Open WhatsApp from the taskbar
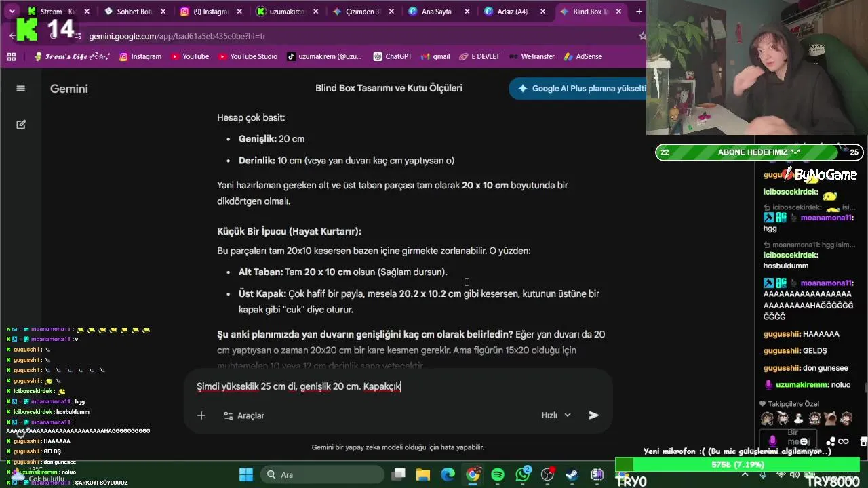Viewport: 868px width, 488px height. tap(523, 474)
